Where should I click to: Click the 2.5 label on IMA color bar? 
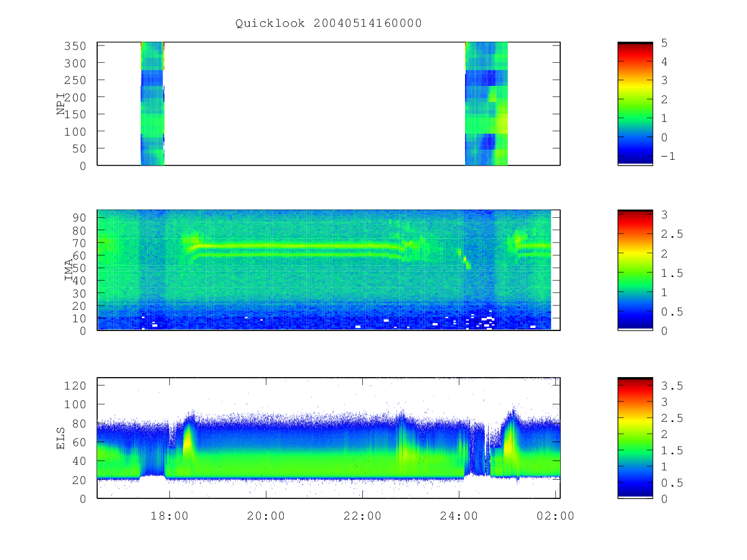tap(671, 234)
